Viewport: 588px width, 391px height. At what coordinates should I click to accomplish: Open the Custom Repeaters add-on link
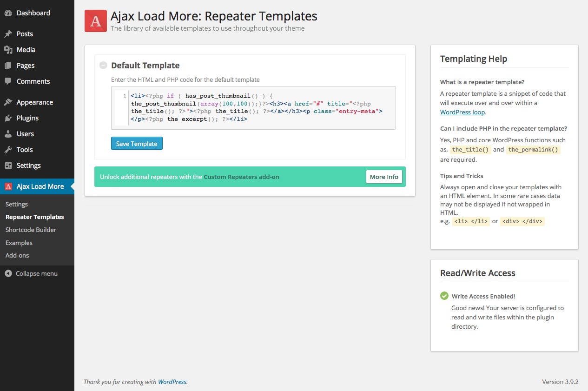241,177
